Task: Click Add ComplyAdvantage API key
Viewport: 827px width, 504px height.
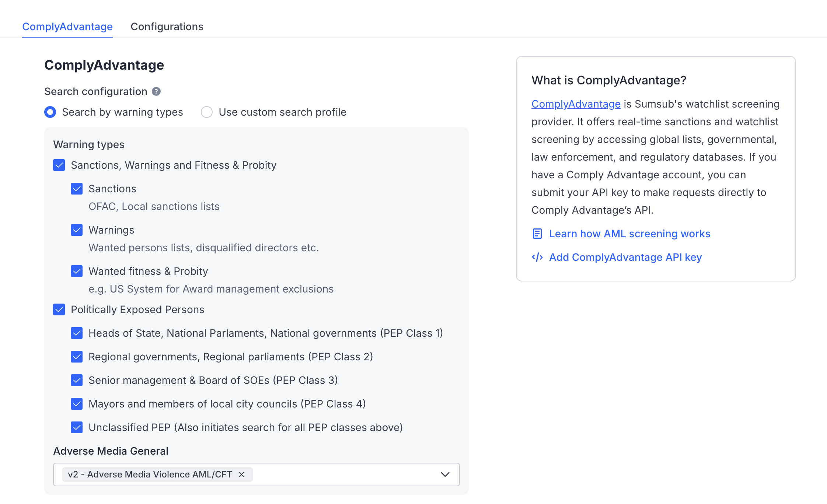Action: click(x=625, y=257)
